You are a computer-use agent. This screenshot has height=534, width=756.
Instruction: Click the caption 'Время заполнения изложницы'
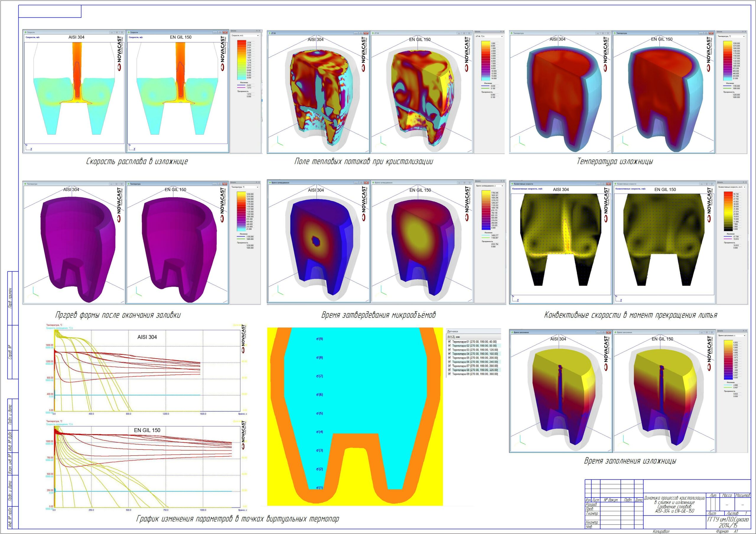[x=630, y=461]
